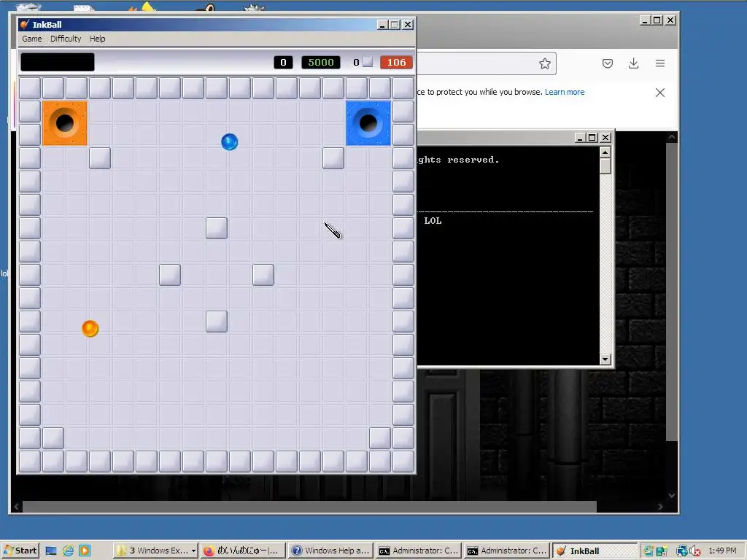Screen dimensions: 747x560
Task: Minimize the InkBall window
Action: (382, 25)
